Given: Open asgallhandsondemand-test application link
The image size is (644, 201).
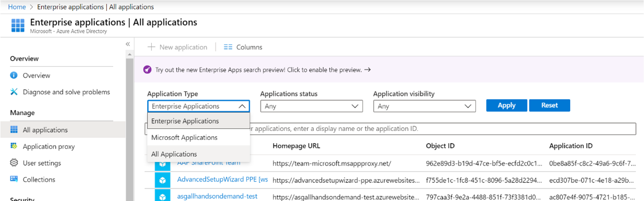Looking at the screenshot, I should [x=217, y=196].
